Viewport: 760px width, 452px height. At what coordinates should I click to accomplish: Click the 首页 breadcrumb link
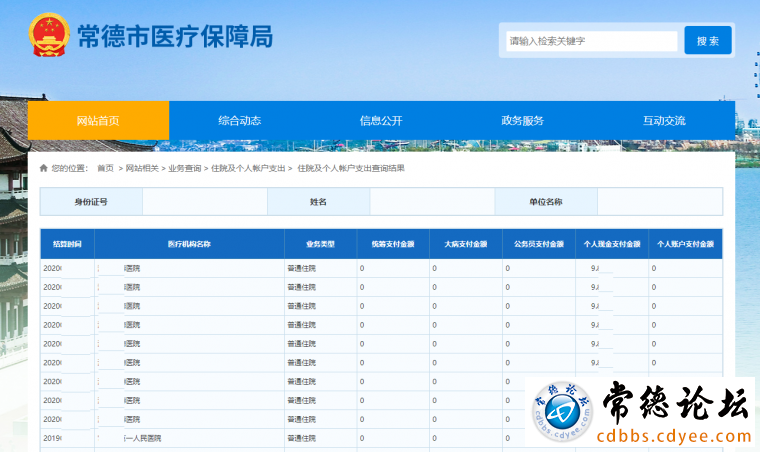tap(105, 168)
